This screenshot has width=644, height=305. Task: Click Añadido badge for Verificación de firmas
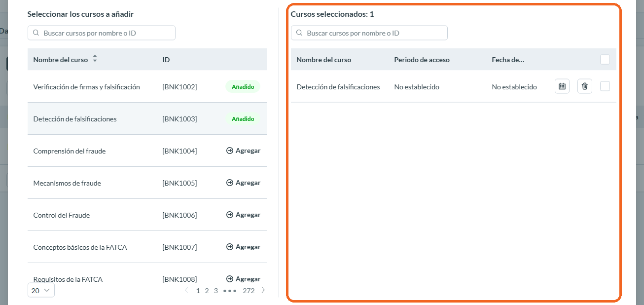(243, 86)
